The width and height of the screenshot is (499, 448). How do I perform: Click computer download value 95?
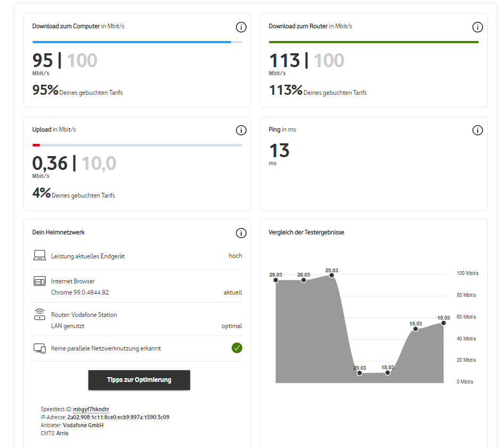click(x=43, y=61)
